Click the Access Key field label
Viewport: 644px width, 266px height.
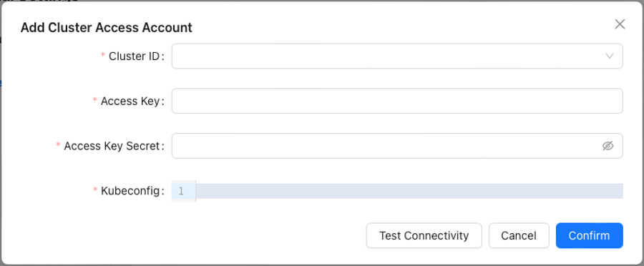pos(130,101)
